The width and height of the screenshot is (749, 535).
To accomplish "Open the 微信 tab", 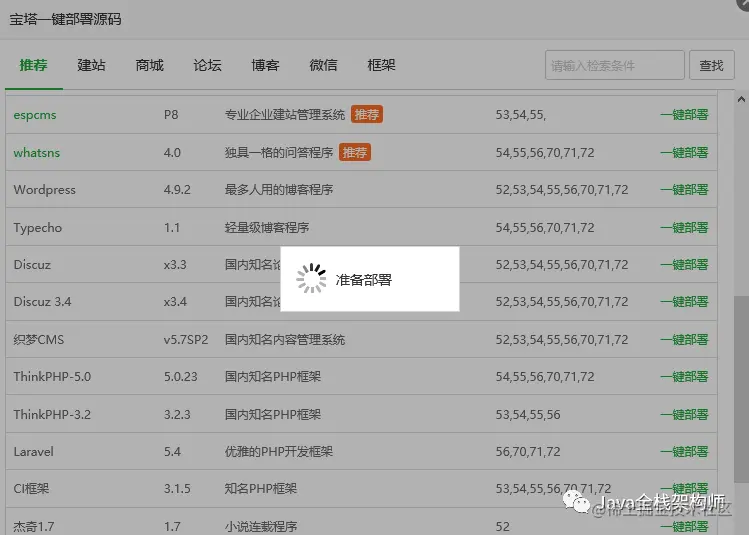I will (323, 65).
